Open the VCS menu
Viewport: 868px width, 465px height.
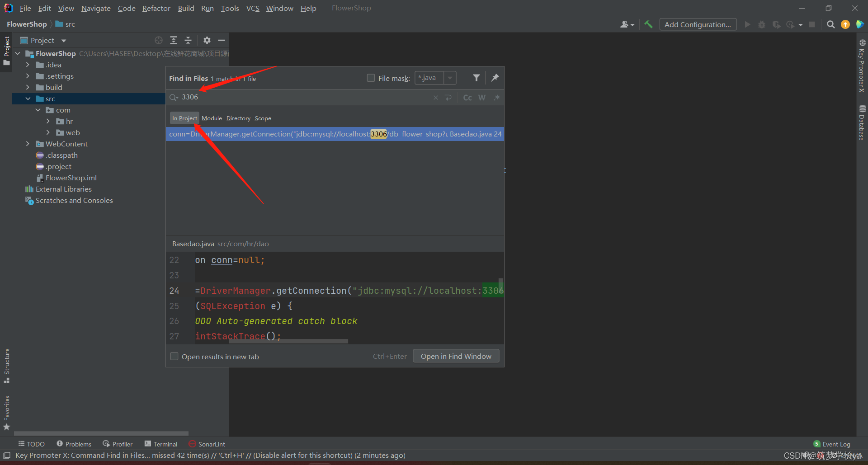coord(253,8)
